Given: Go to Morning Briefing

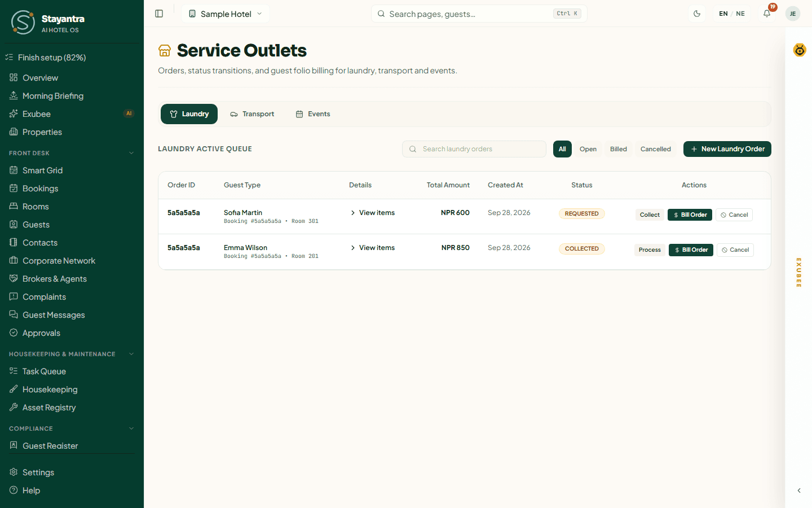Looking at the screenshot, I should click(x=72, y=96).
